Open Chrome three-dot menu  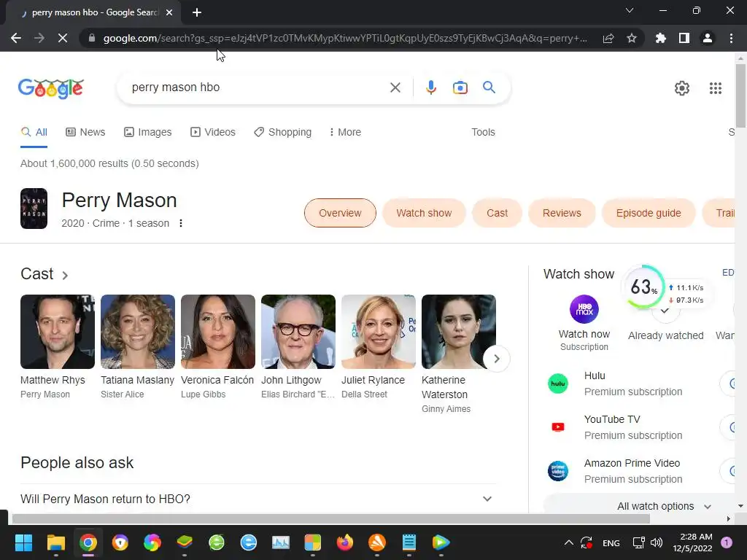(731, 38)
